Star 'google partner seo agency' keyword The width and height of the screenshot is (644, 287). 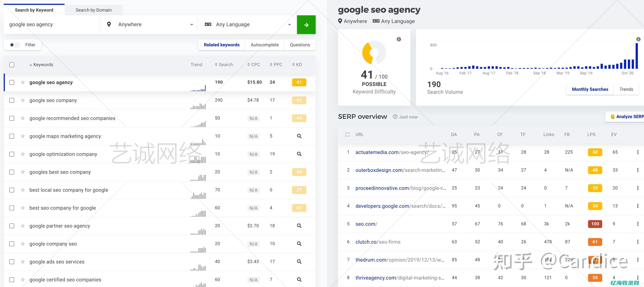(x=23, y=226)
